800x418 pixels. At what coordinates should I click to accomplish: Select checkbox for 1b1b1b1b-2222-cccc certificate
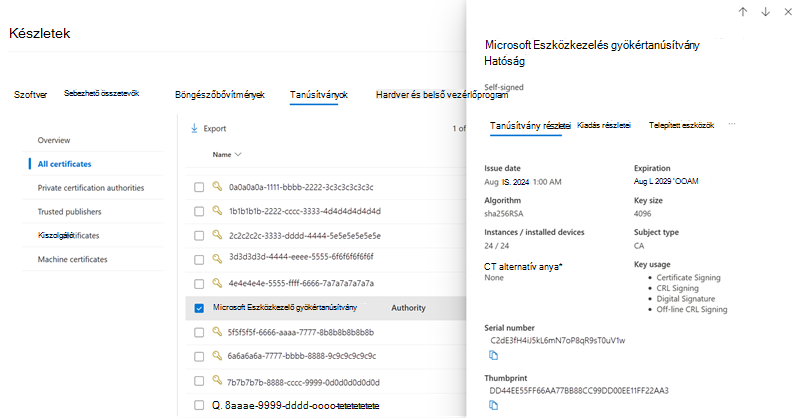(x=199, y=211)
